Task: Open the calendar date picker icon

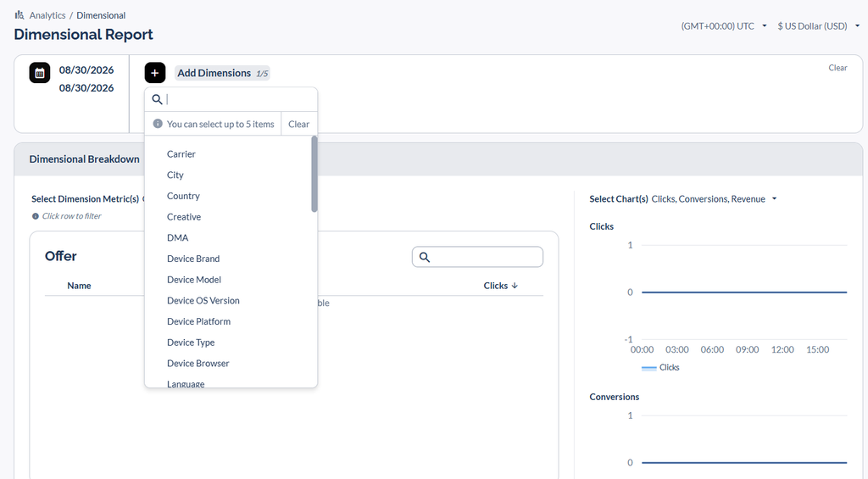Action: coord(40,73)
